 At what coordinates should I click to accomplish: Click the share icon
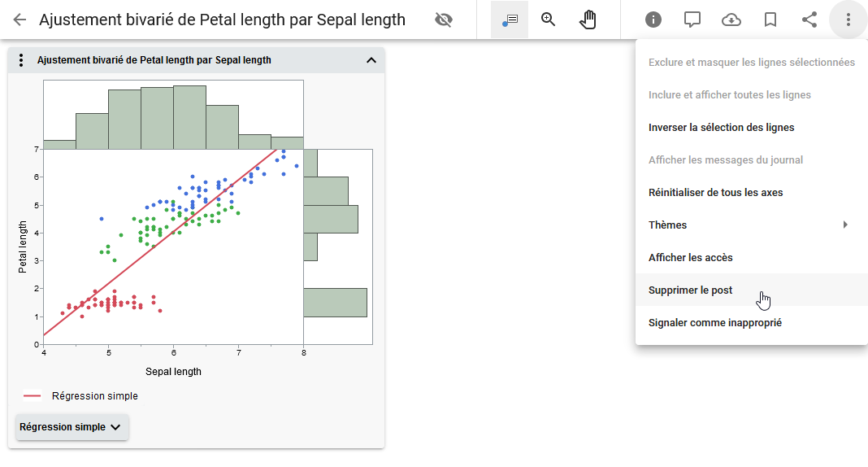pos(809,20)
